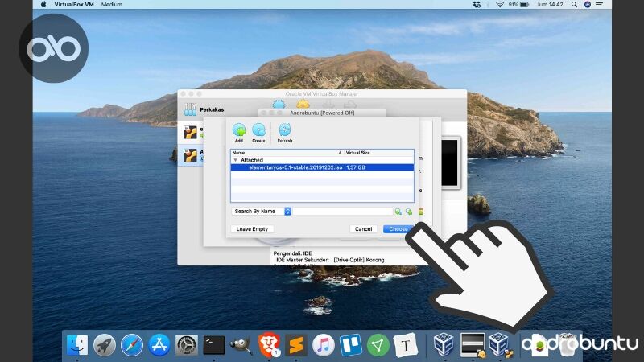Open Spotlight search in menu bar
This screenshot has width=644, height=362.
(x=574, y=5)
